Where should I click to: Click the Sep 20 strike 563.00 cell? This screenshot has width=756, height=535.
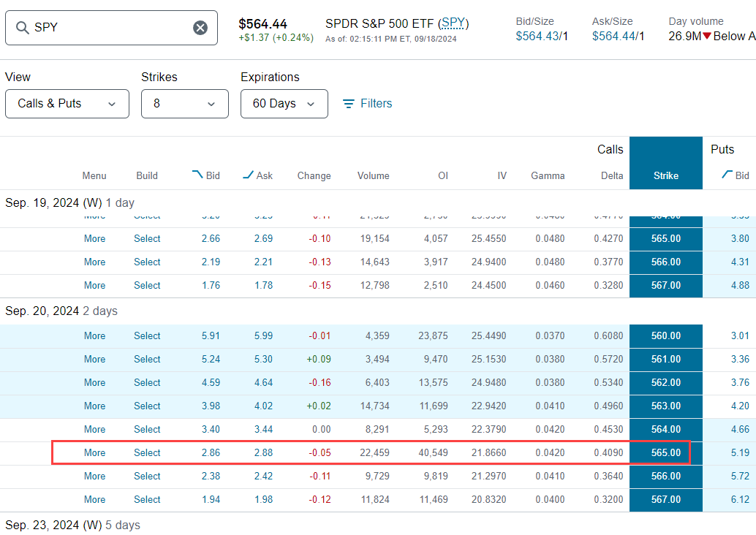[x=666, y=406]
